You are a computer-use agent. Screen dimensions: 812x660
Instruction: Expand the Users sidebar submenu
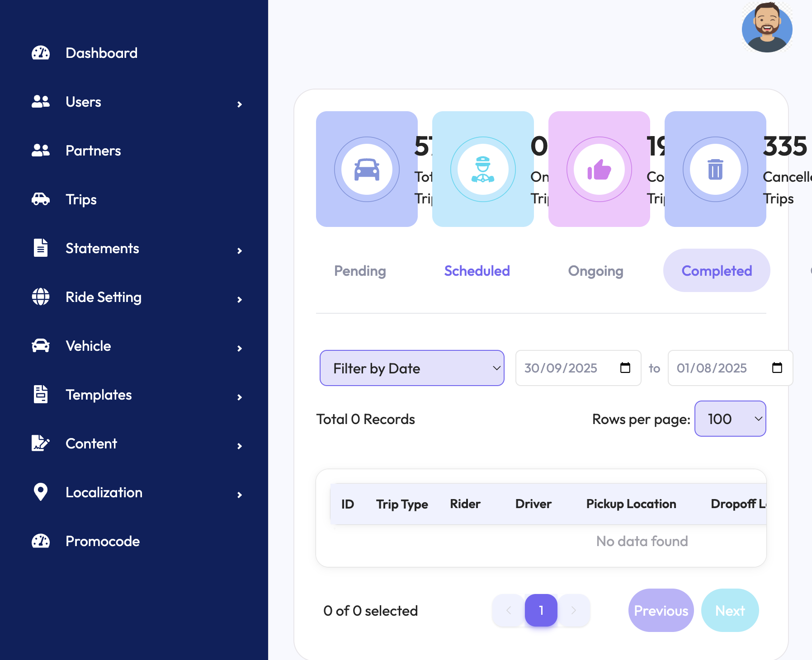pyautogui.click(x=240, y=104)
